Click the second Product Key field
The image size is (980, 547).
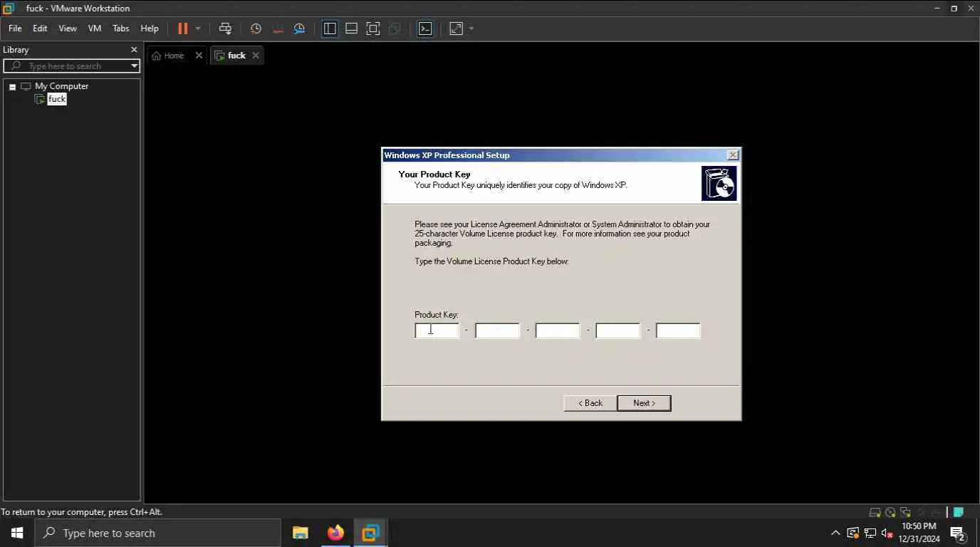pyautogui.click(x=498, y=330)
